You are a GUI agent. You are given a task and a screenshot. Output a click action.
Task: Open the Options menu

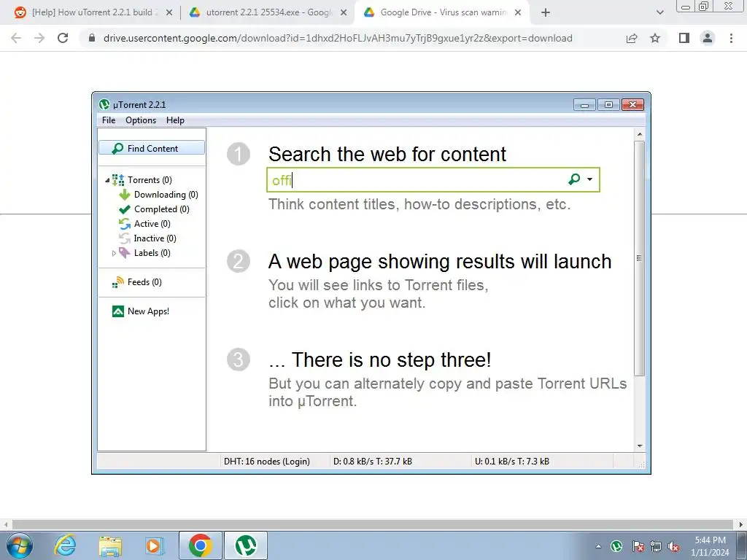click(x=141, y=120)
